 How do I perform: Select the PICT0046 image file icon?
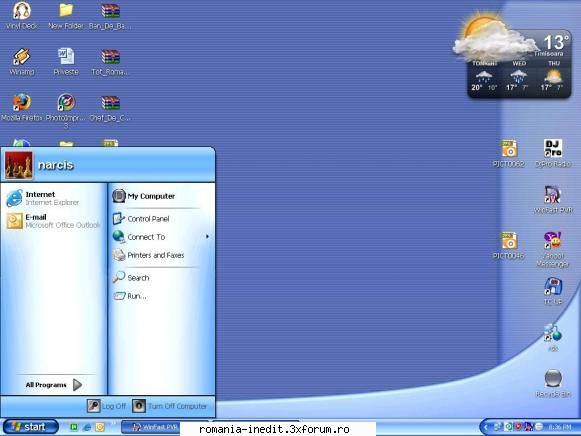point(508,245)
